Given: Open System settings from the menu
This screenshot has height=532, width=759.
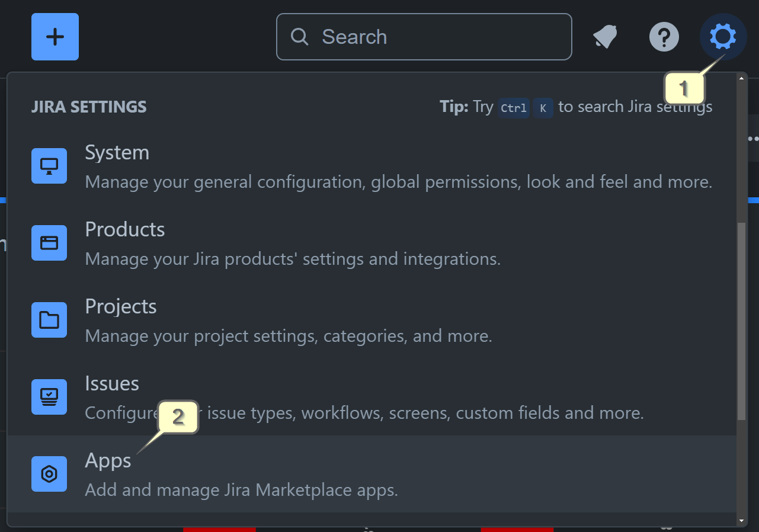Looking at the screenshot, I should coord(117,153).
